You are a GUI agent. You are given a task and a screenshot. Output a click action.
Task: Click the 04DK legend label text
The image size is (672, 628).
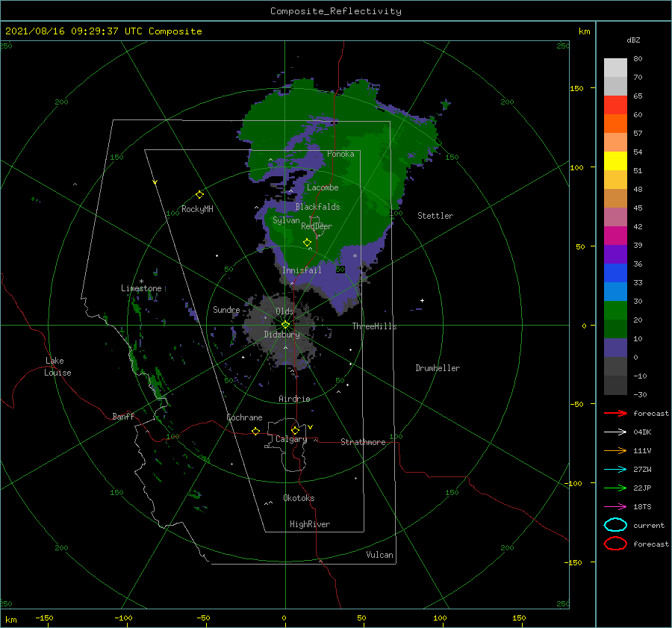[x=642, y=432]
